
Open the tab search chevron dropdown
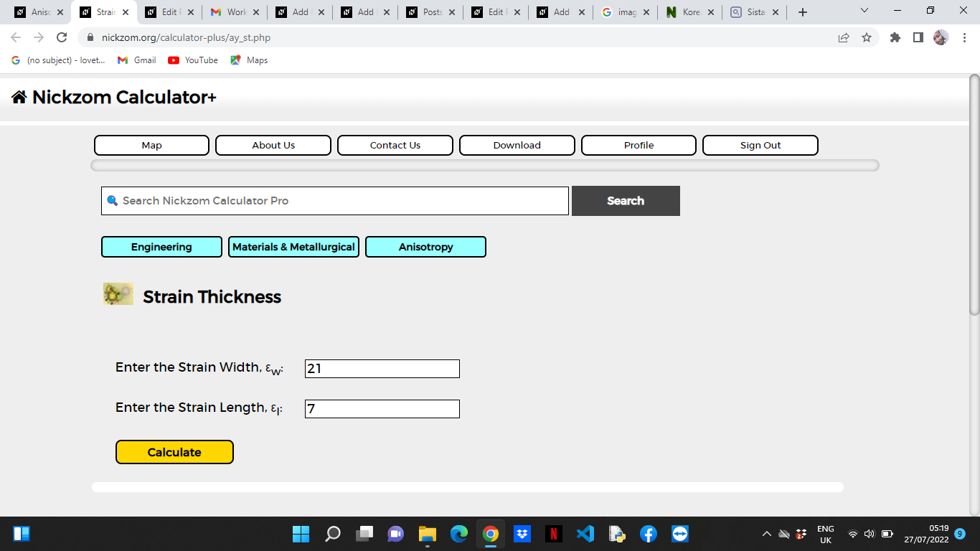point(864,11)
